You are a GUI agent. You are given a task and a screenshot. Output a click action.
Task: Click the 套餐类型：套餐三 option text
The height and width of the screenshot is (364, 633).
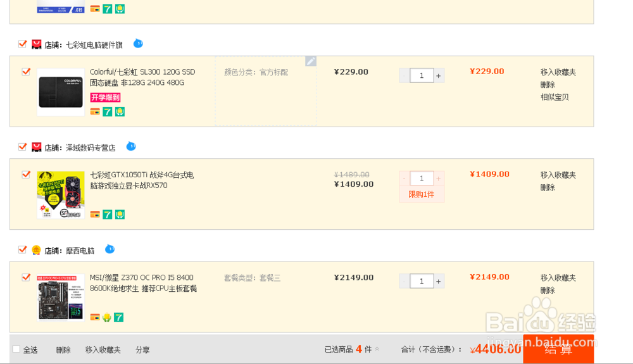tap(252, 278)
